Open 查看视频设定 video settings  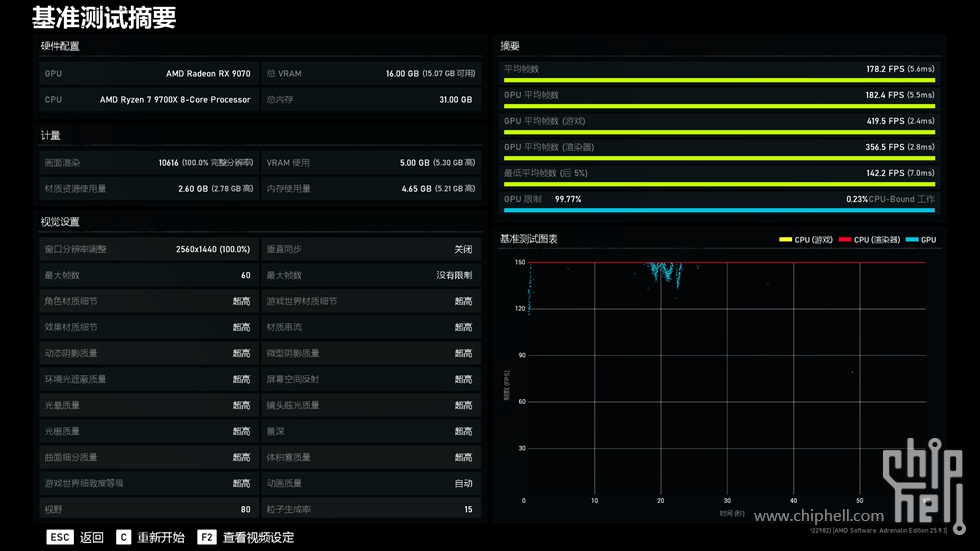(x=258, y=537)
